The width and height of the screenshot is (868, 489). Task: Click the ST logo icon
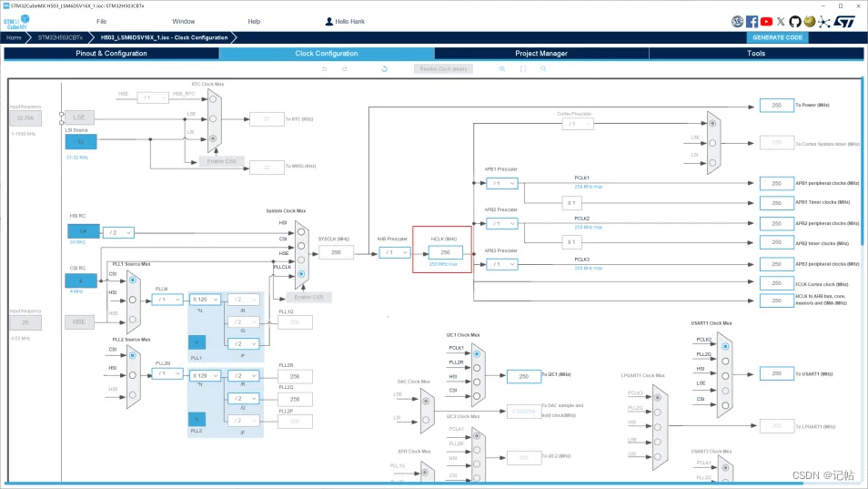[844, 21]
